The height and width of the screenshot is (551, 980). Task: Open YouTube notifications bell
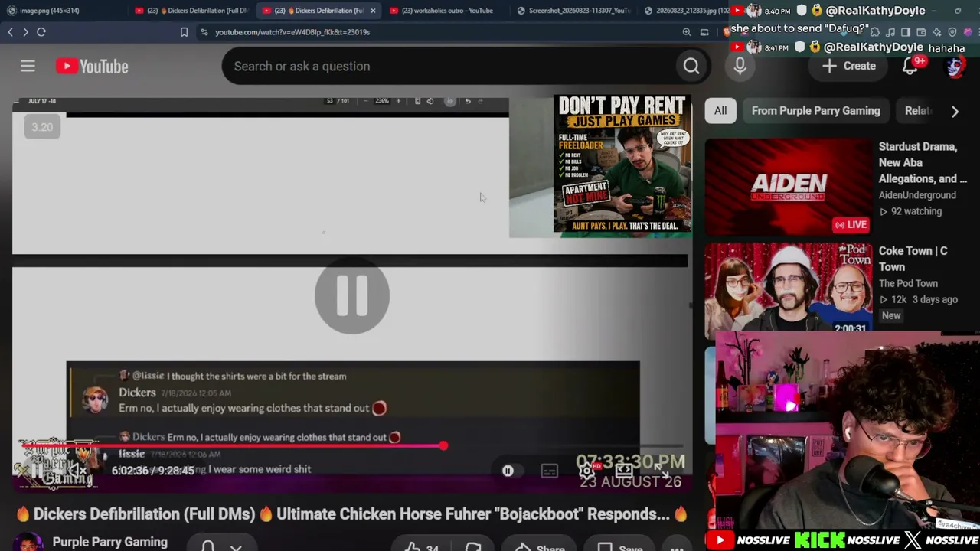click(x=910, y=67)
